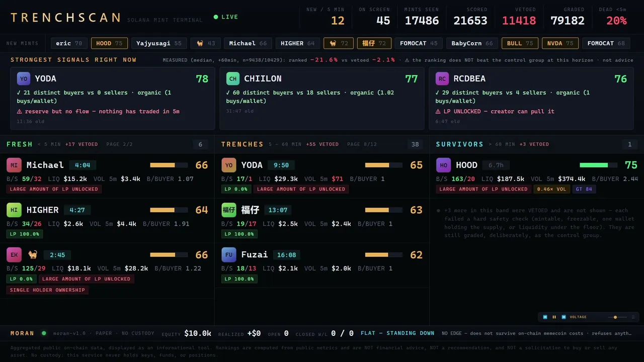Click the GT 84 tag on HOOD
Screen dimensions: 644x362
(x=583, y=189)
